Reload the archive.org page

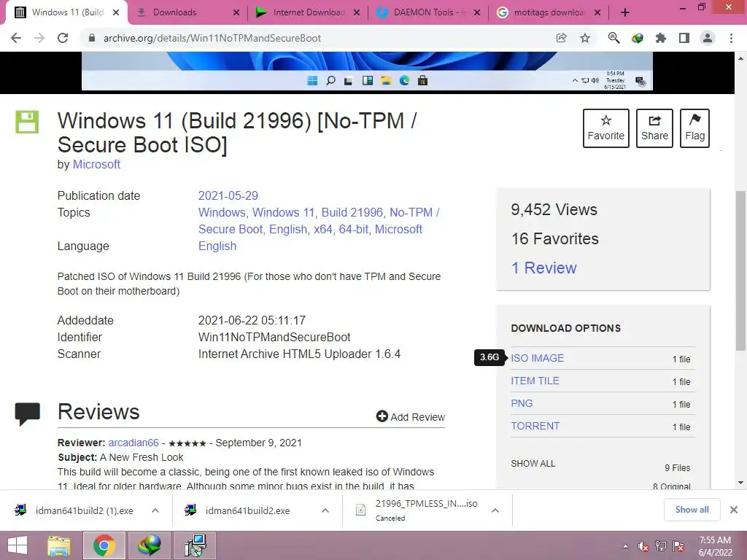[63, 38]
